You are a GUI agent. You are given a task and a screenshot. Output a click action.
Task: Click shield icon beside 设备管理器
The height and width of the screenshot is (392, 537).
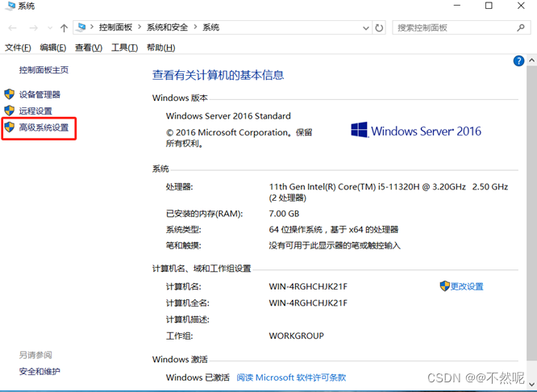pos(9,94)
